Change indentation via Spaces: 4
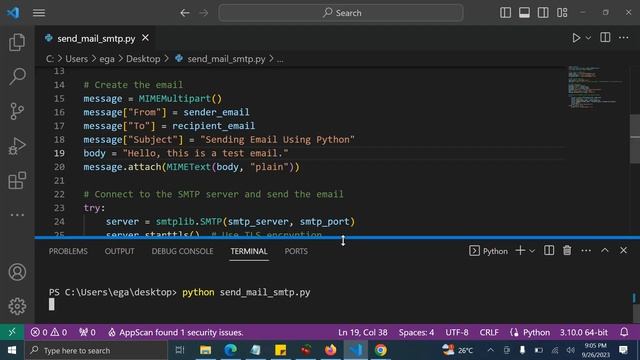This screenshot has width=640, height=360. click(416, 332)
